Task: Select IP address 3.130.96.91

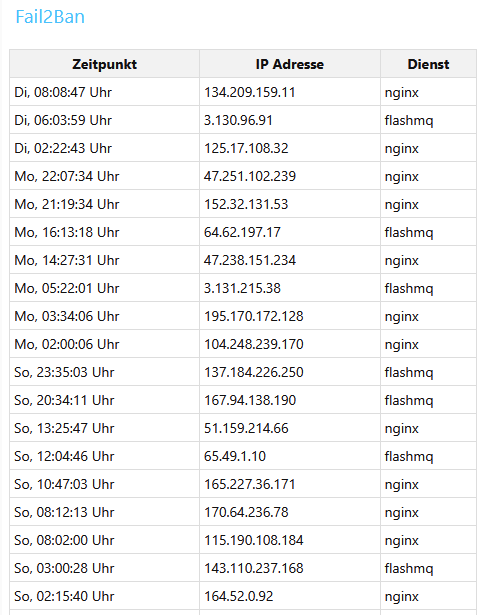Action: pos(238,120)
